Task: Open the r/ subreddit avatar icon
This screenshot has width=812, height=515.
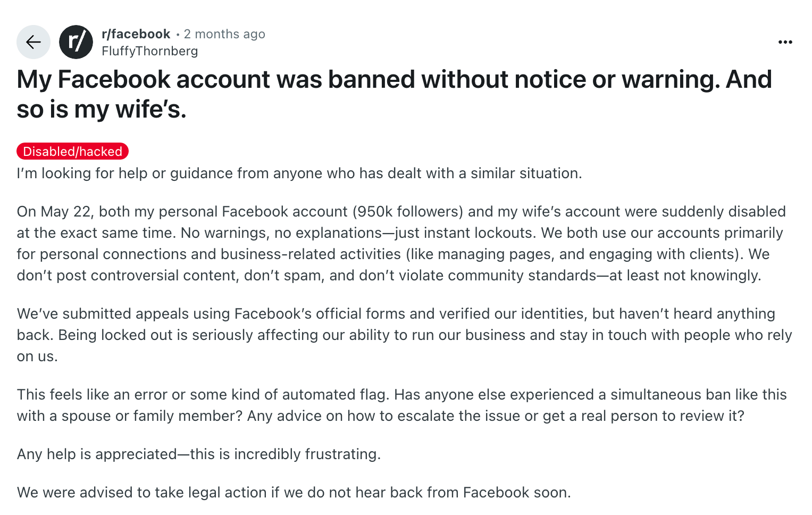Action: tap(76, 42)
